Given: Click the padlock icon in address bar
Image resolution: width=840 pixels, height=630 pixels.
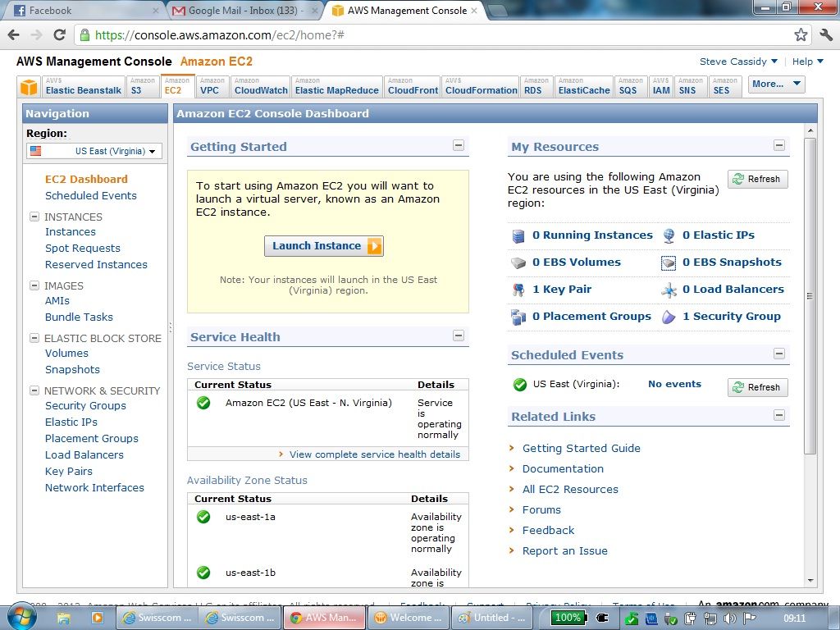Looking at the screenshot, I should (x=84, y=34).
